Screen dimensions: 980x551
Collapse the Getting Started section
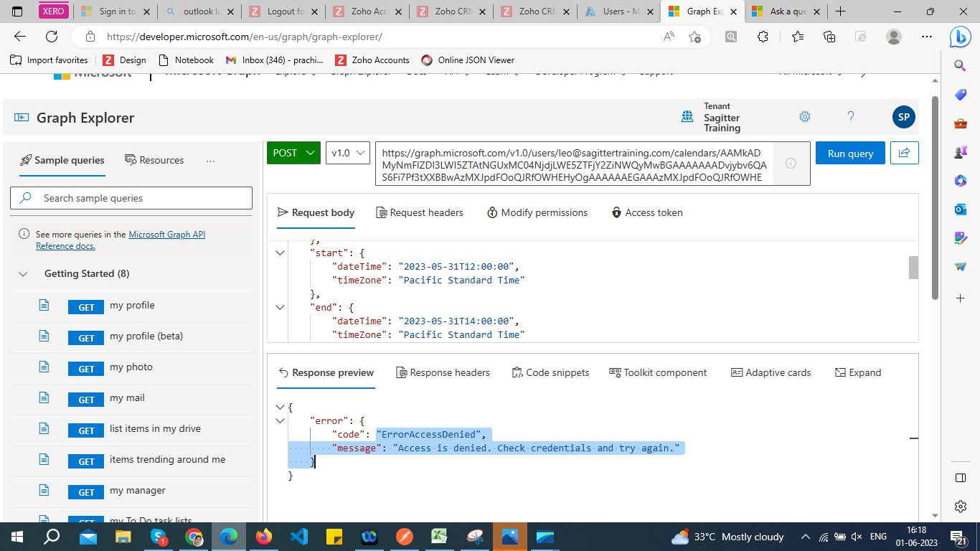tap(22, 273)
